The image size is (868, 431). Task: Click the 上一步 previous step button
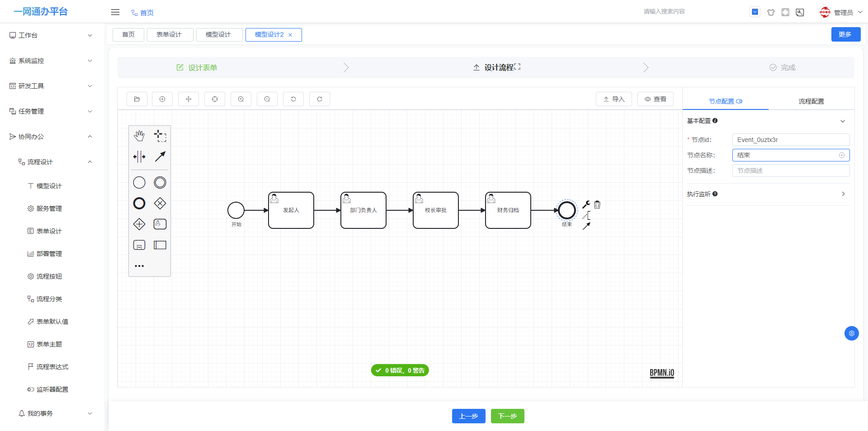click(x=469, y=416)
